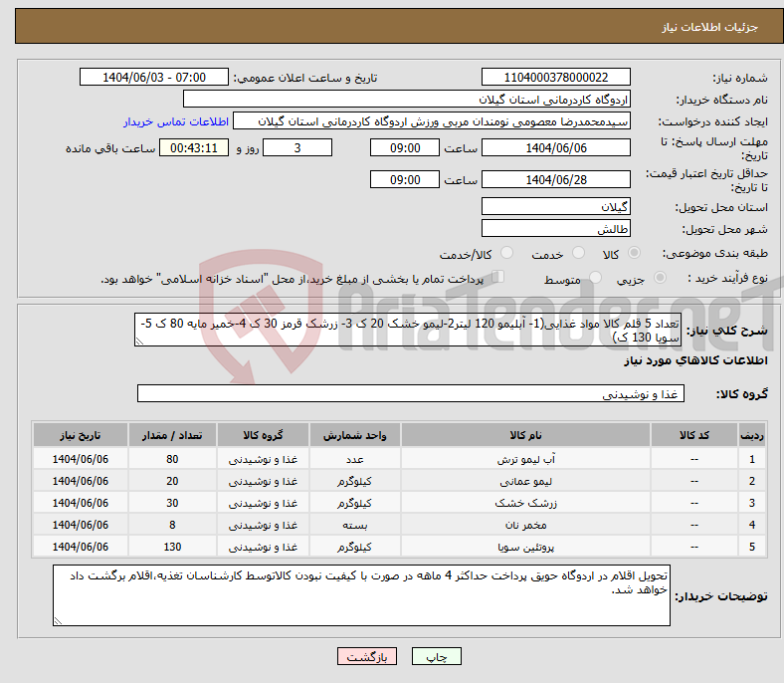The width and height of the screenshot is (784, 683).
Task: Click the استان محل تحویل field
Action: click(x=555, y=207)
